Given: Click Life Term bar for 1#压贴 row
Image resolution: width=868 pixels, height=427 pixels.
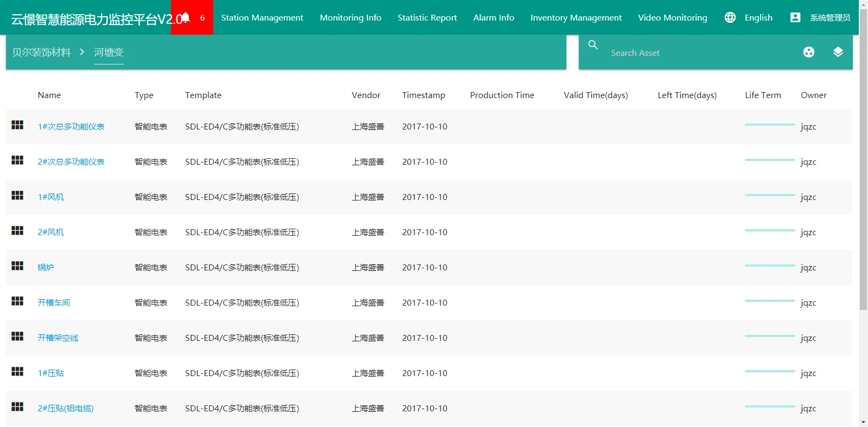Looking at the screenshot, I should tap(770, 371).
